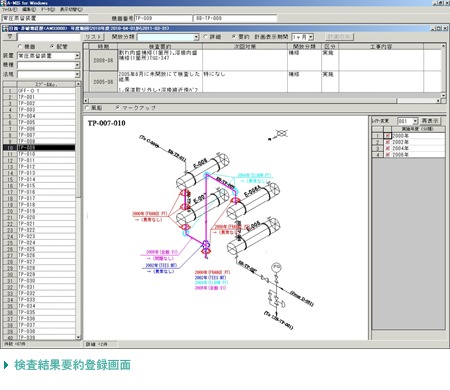Open the 001 sheet change dropdown
Image resolution: width=450 pixels, height=390 pixels.
[x=415, y=121]
